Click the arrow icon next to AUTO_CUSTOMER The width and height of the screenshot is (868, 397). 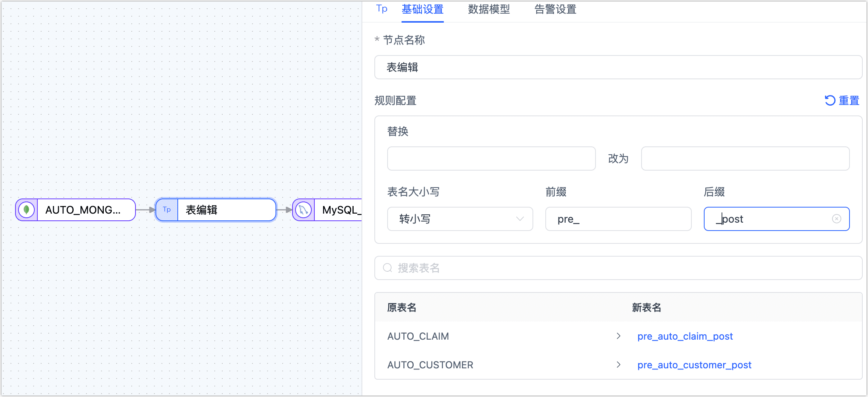click(618, 365)
